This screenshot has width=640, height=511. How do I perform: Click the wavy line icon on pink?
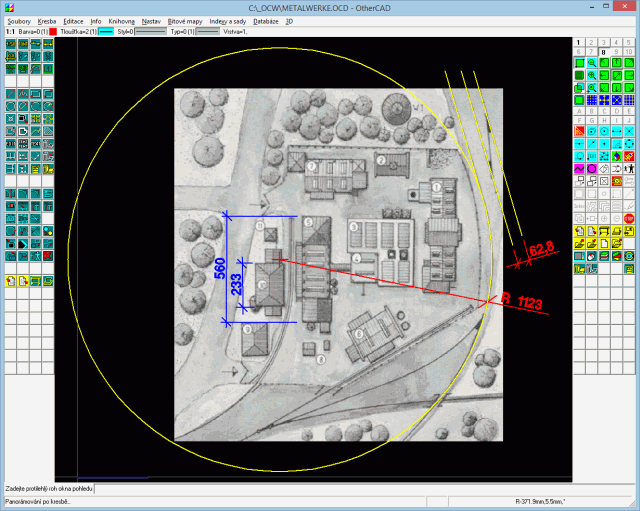pyautogui.click(x=579, y=168)
